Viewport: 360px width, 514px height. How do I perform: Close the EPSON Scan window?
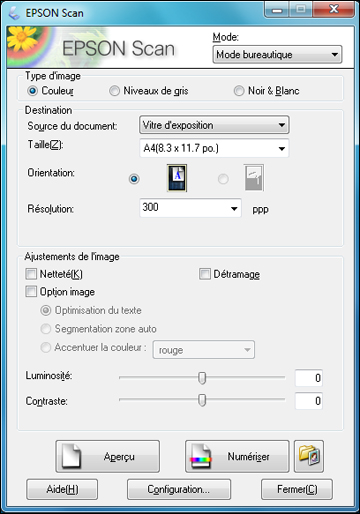333,9
